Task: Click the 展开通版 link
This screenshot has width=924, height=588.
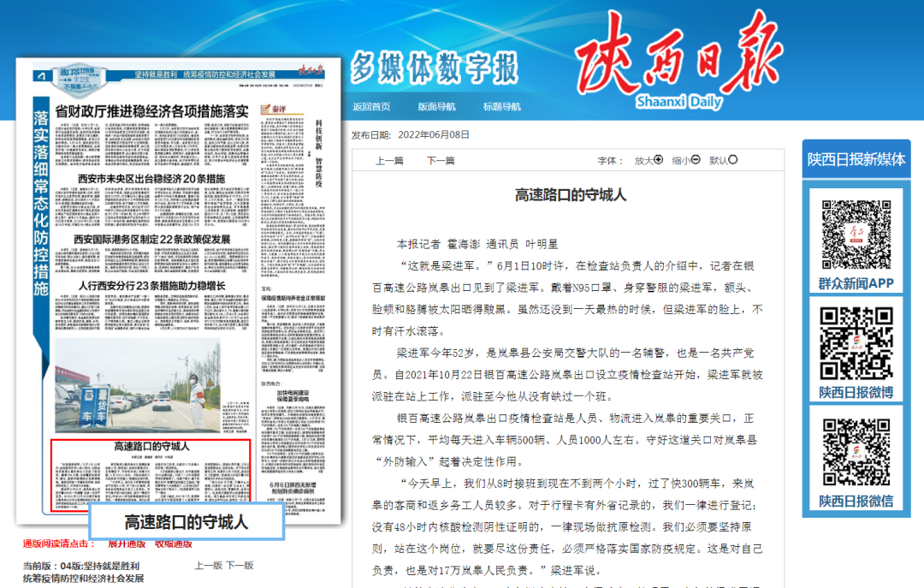Action: (127, 543)
